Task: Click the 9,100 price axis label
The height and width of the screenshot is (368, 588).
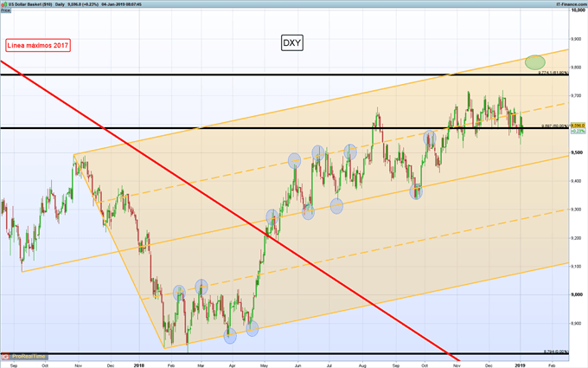Action: 576,267
